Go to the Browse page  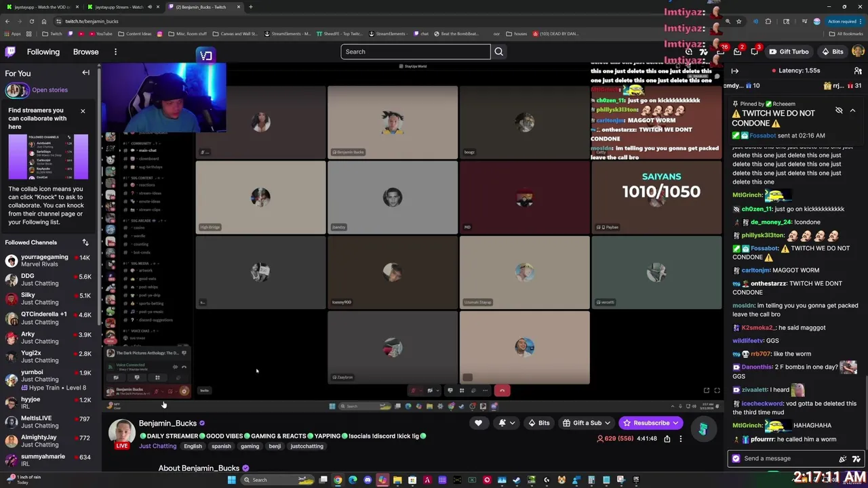coord(85,52)
